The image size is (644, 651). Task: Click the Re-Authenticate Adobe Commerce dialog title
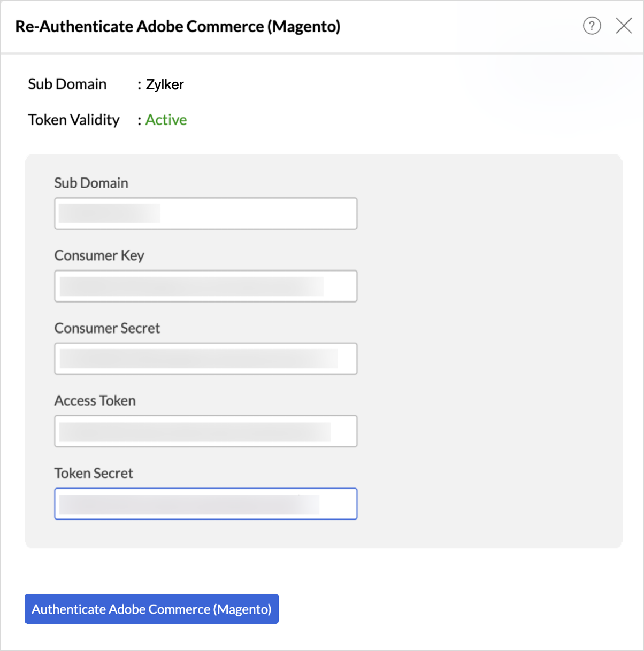pyautogui.click(x=178, y=27)
